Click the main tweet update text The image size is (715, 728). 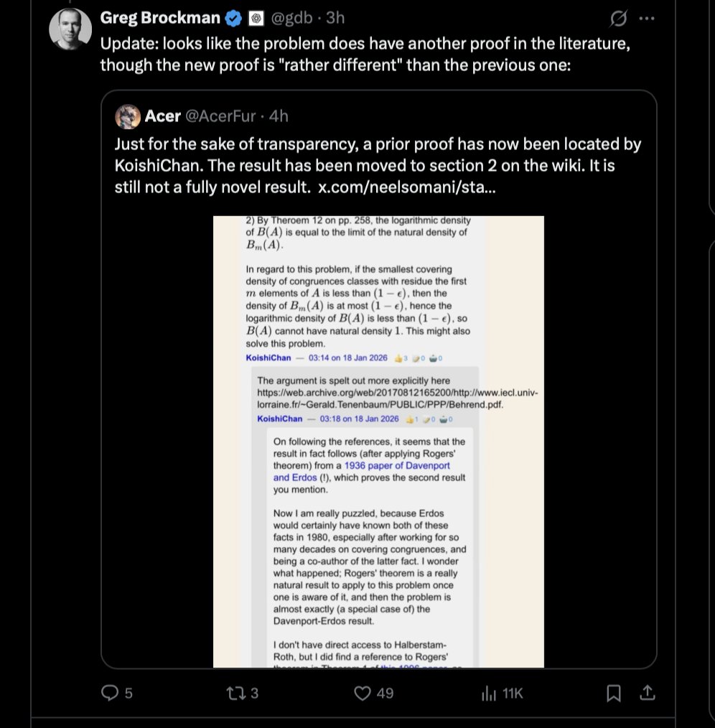point(365,54)
